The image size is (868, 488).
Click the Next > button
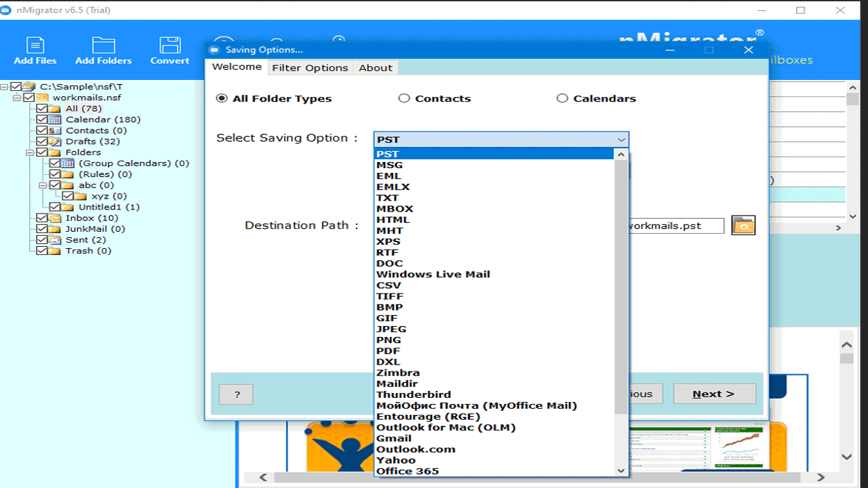pos(714,394)
